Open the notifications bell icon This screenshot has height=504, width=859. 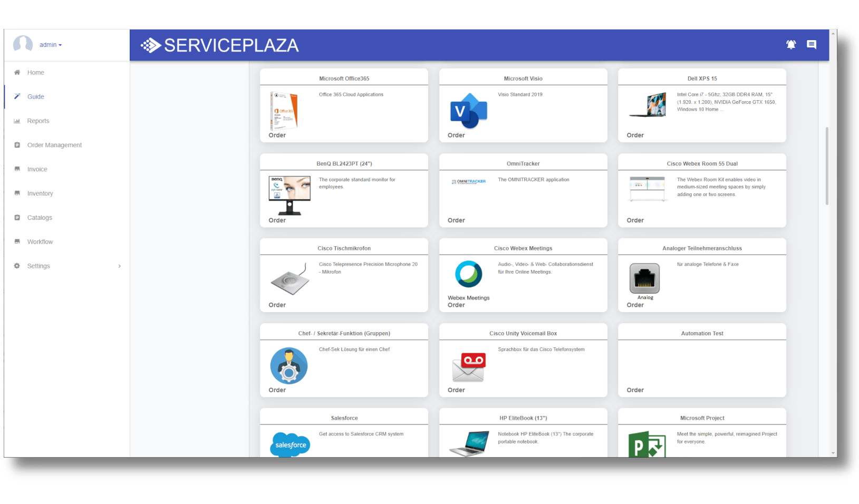(x=790, y=45)
